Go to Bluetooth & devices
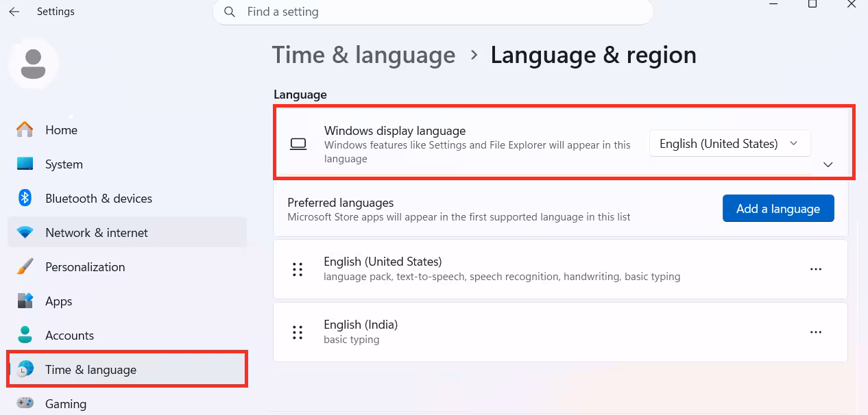The width and height of the screenshot is (868, 415). pos(127,198)
